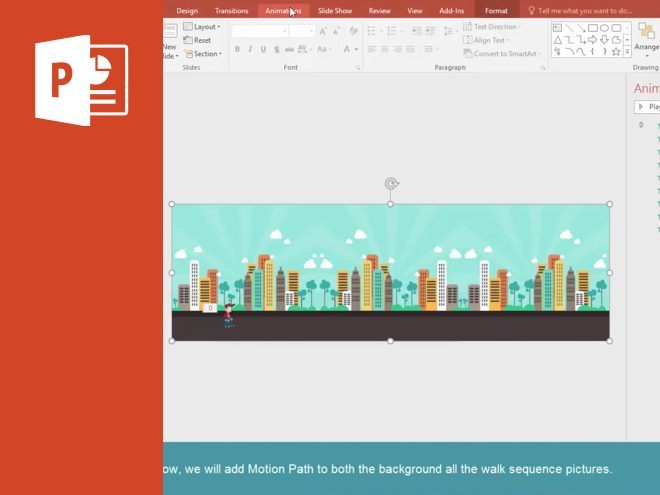Click the Increase Font Size icon
Screen dimensions: 660x495
(323, 31)
